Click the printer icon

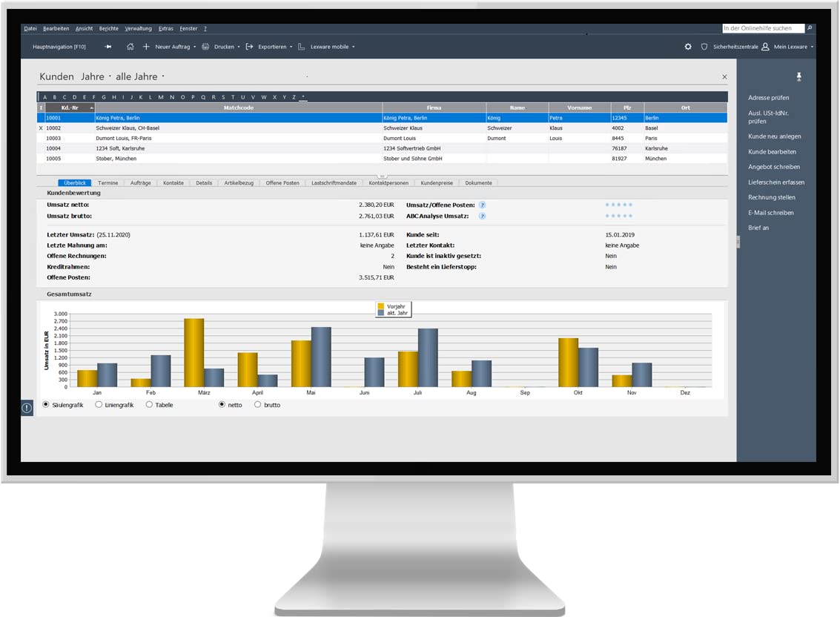tap(205, 47)
